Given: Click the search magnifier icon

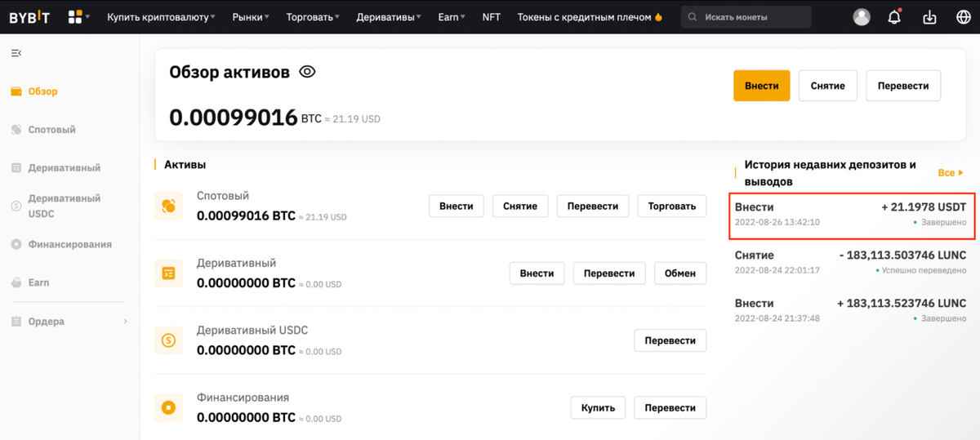Looking at the screenshot, I should point(693,17).
